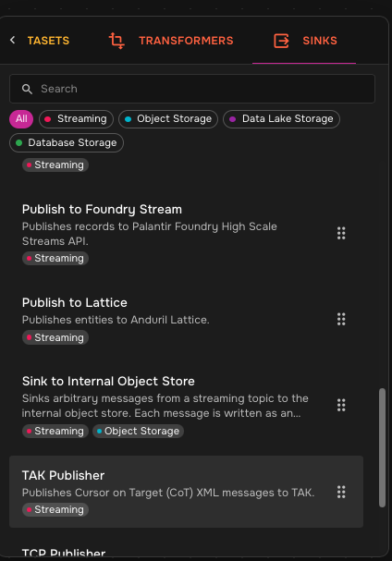Viewport: 392px width, 561px height.
Task: Enable the Database Storage filter chip
Action: 67,142
